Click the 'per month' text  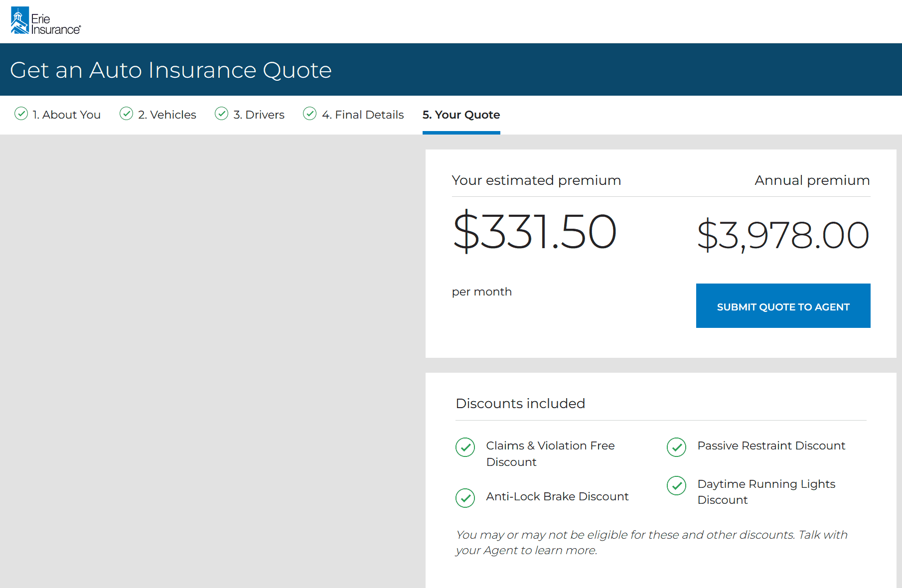pos(482,292)
